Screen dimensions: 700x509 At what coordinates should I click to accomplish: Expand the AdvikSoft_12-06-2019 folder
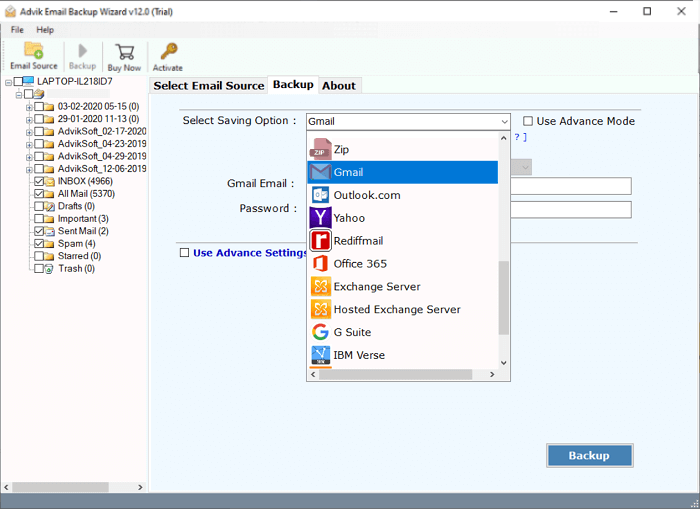coord(29,170)
